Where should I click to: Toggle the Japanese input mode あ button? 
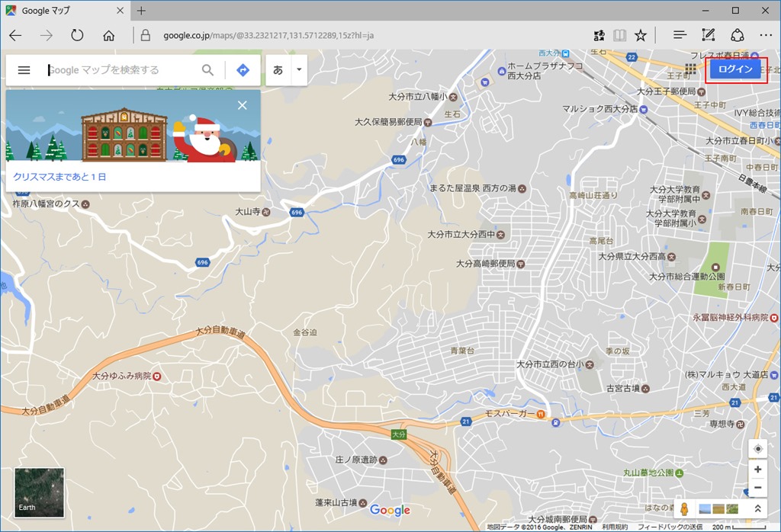coord(278,70)
